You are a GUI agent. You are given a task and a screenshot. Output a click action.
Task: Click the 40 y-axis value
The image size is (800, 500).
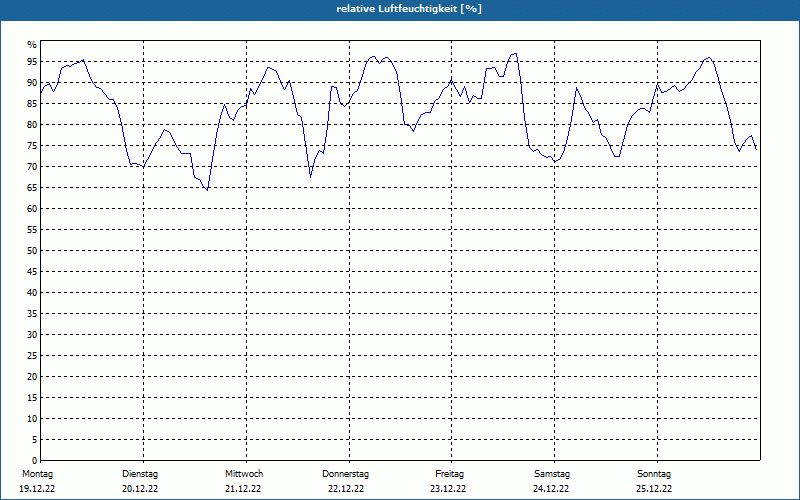32,293
